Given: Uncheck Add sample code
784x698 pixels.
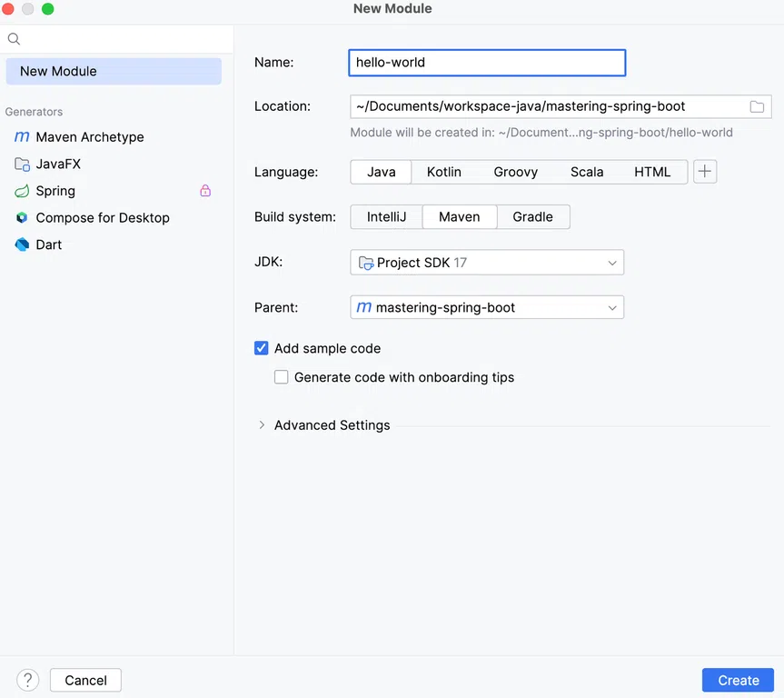Looking at the screenshot, I should click(261, 348).
